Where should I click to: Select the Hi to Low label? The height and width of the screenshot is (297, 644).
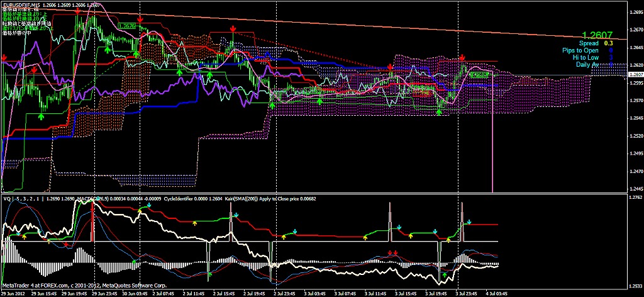(586, 57)
